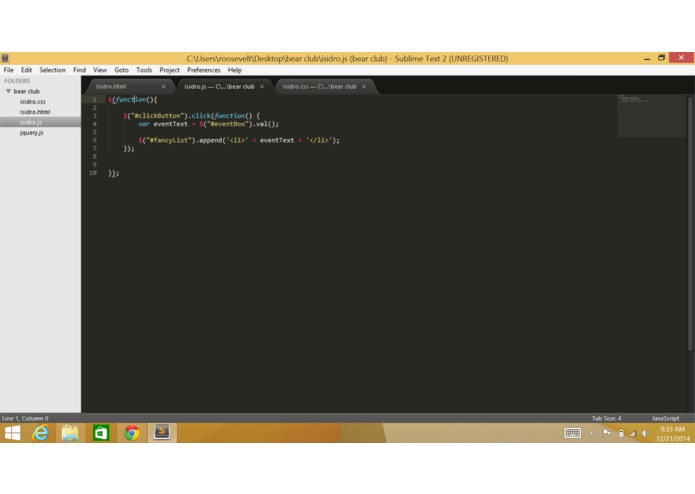Open isidro.html in the sidebar
Screen dimensions: 695x494
[35, 112]
